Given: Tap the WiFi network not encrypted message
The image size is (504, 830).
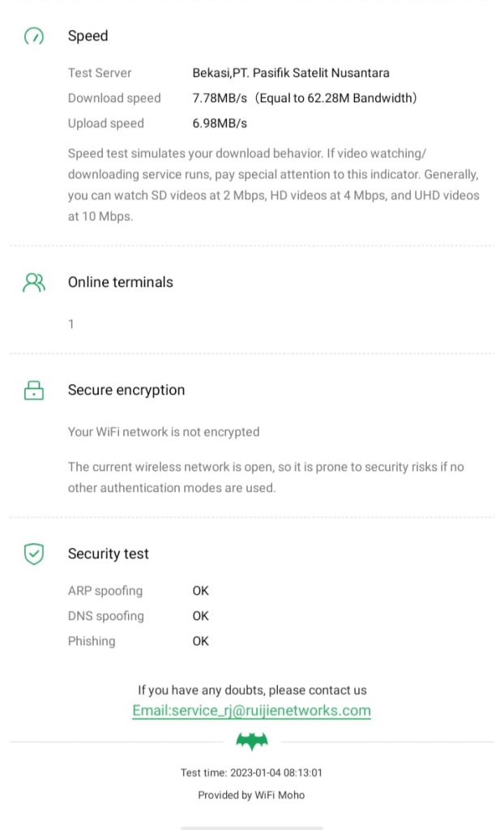Looking at the screenshot, I should pyautogui.click(x=164, y=432).
